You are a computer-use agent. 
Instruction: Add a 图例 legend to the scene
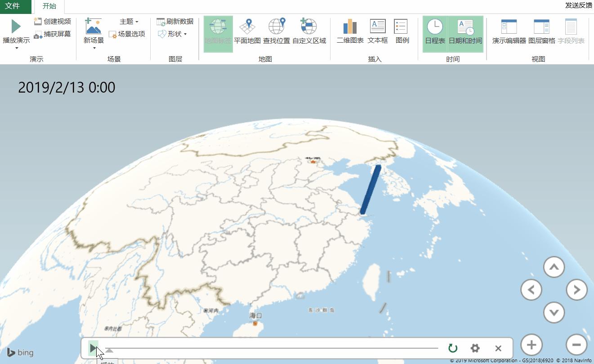(x=402, y=31)
